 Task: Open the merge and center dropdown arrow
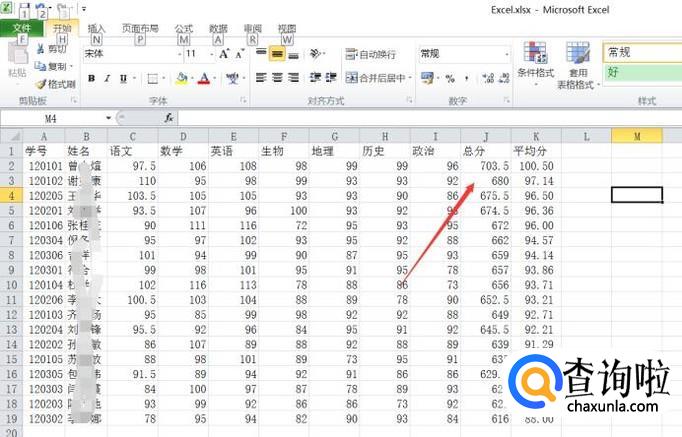coord(410,78)
